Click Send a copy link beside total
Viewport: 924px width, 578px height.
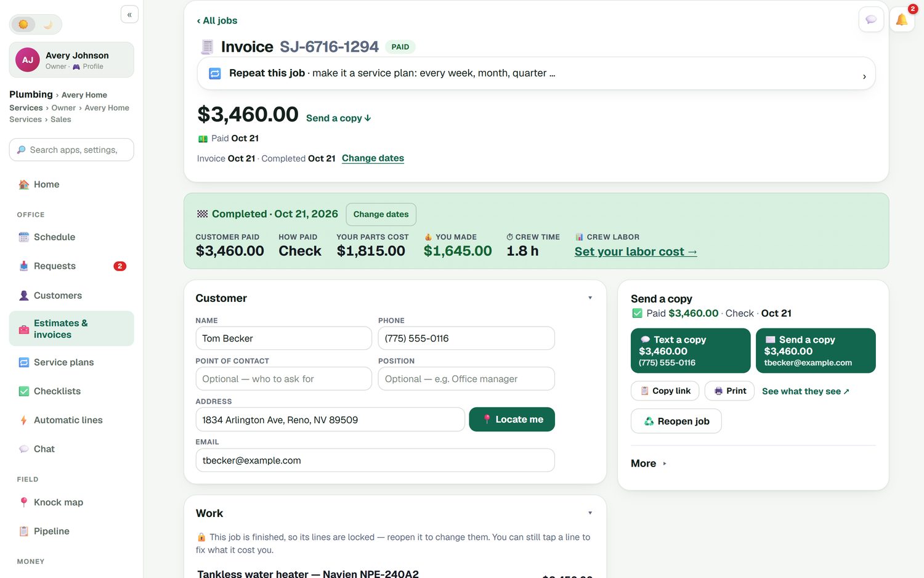click(x=338, y=118)
